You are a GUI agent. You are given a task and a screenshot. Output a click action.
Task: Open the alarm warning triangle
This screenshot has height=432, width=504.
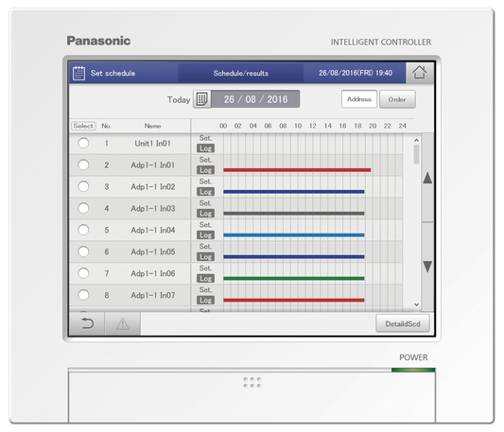tap(123, 323)
